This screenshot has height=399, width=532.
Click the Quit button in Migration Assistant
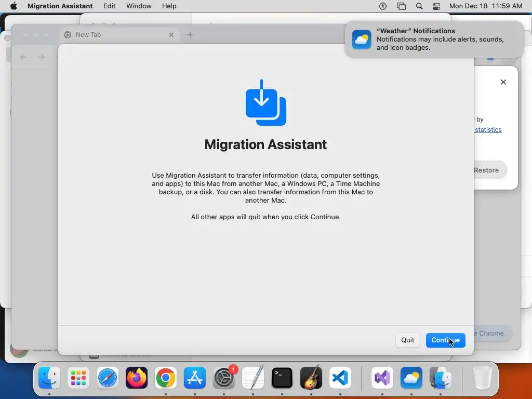click(x=407, y=340)
